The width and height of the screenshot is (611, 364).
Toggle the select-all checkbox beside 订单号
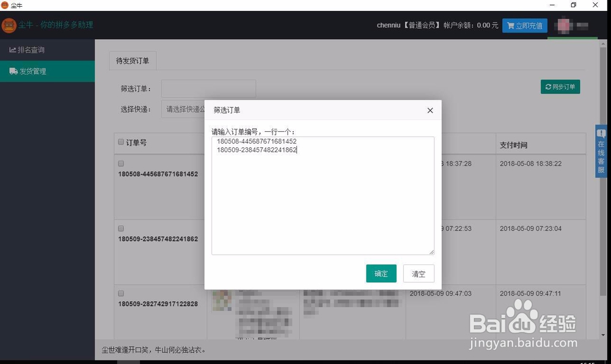click(121, 142)
